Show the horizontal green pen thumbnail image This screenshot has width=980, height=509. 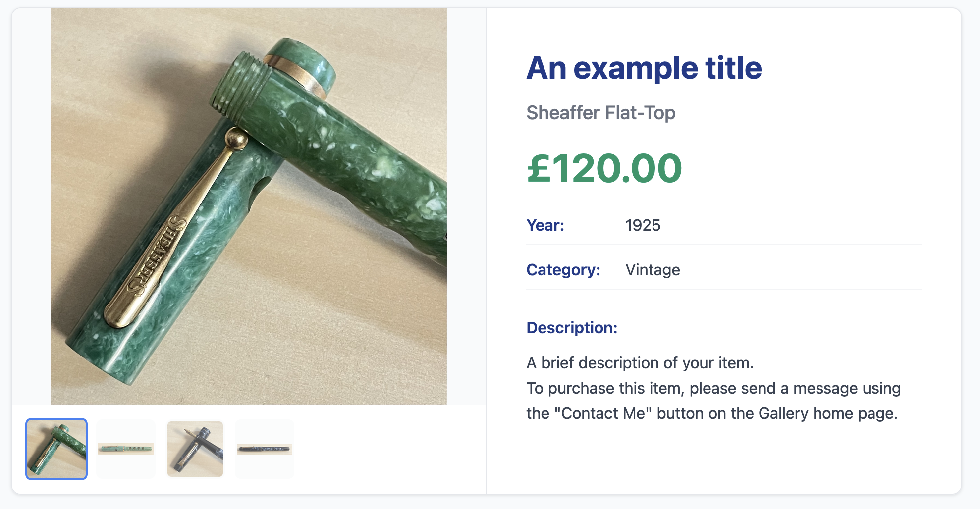126,449
